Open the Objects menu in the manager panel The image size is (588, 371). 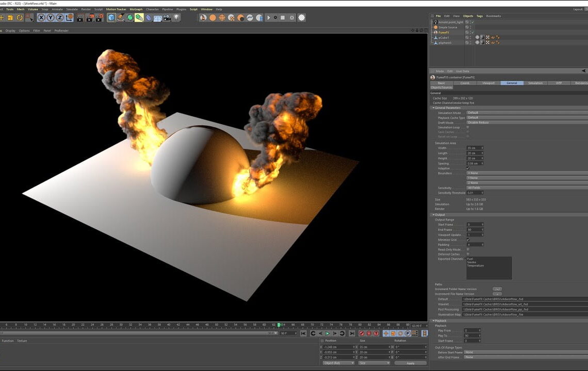[x=468, y=16]
